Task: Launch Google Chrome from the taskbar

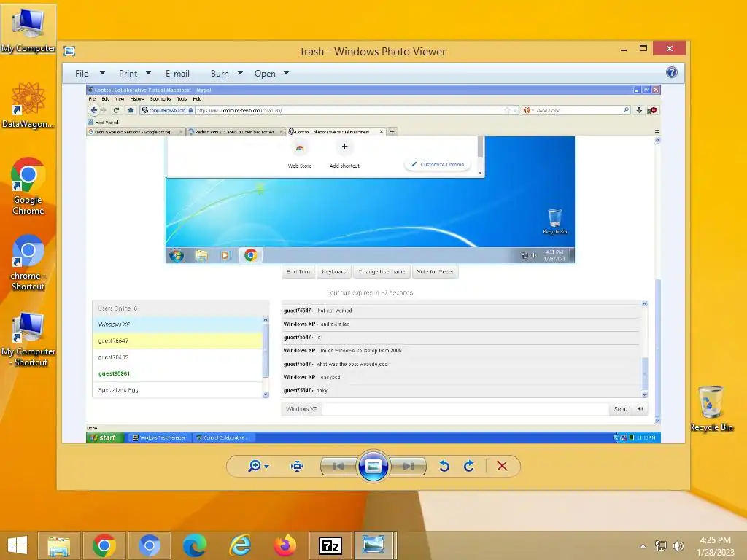Action: (x=104, y=545)
